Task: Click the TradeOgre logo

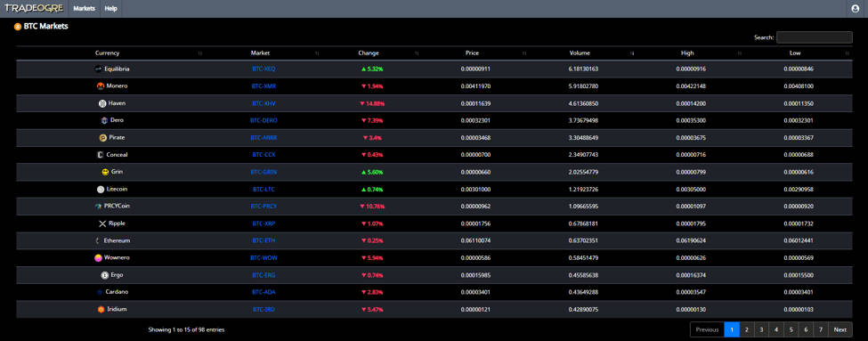Action: pyautogui.click(x=34, y=8)
